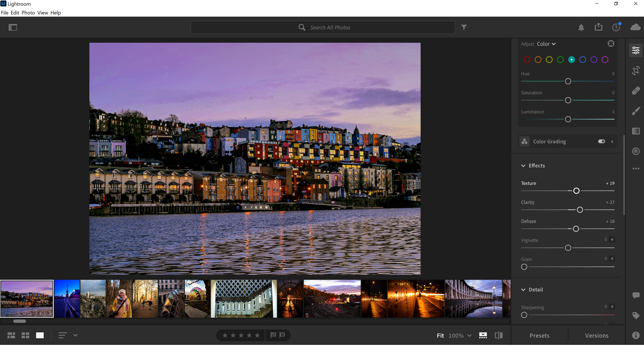Open the Linear Gradient tool
Screen dimensions: 644x362
pyautogui.click(x=636, y=131)
